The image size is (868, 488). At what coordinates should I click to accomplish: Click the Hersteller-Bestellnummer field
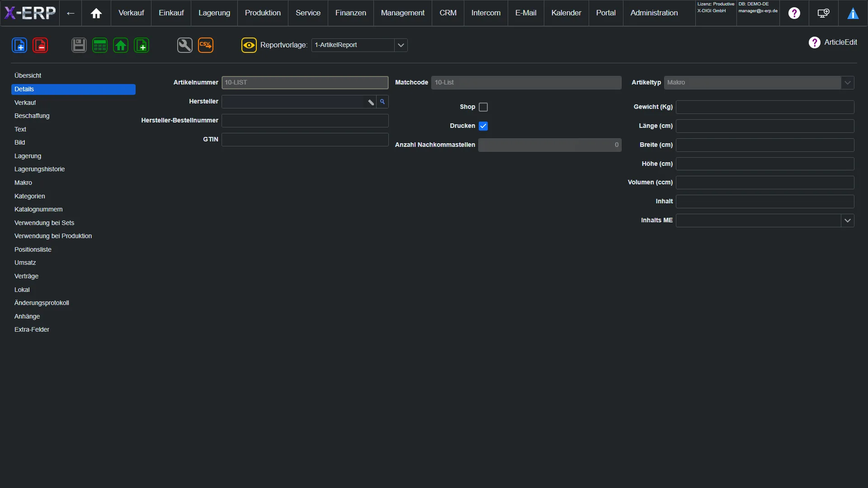[305, 121]
